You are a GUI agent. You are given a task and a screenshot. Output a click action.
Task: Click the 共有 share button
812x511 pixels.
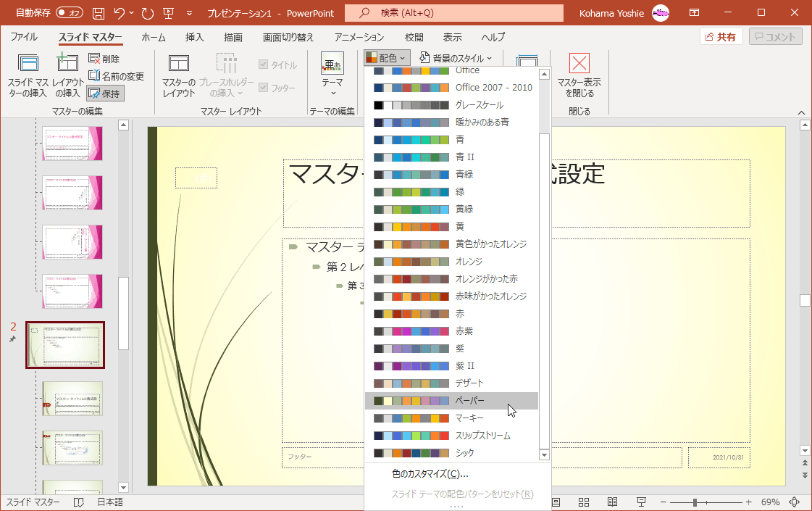pyautogui.click(x=721, y=37)
